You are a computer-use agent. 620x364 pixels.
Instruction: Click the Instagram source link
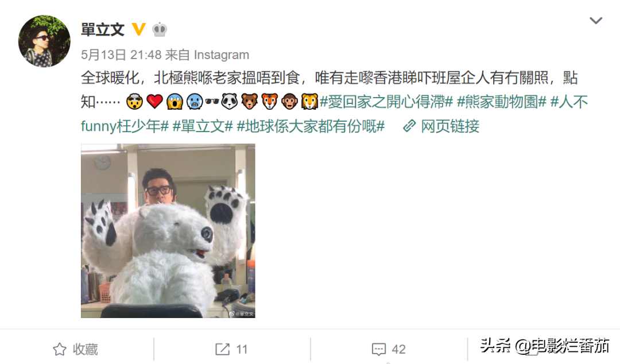point(221,55)
